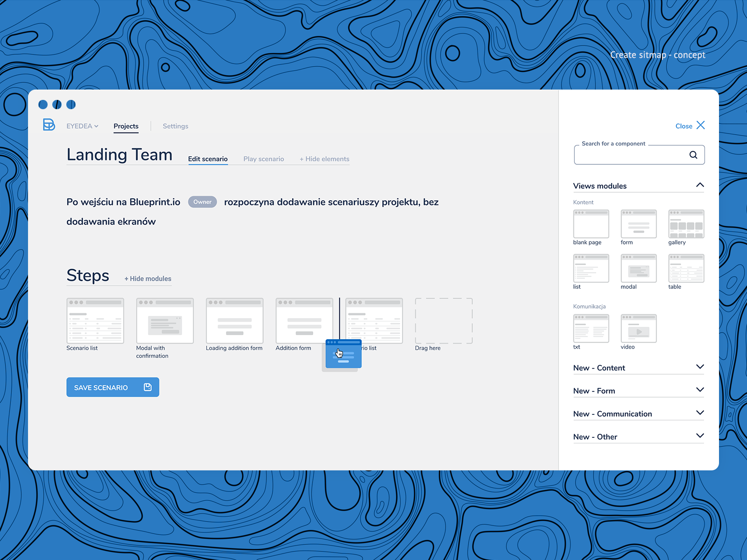747x560 pixels.
Task: Switch to the Projects tab
Action: pos(126,126)
